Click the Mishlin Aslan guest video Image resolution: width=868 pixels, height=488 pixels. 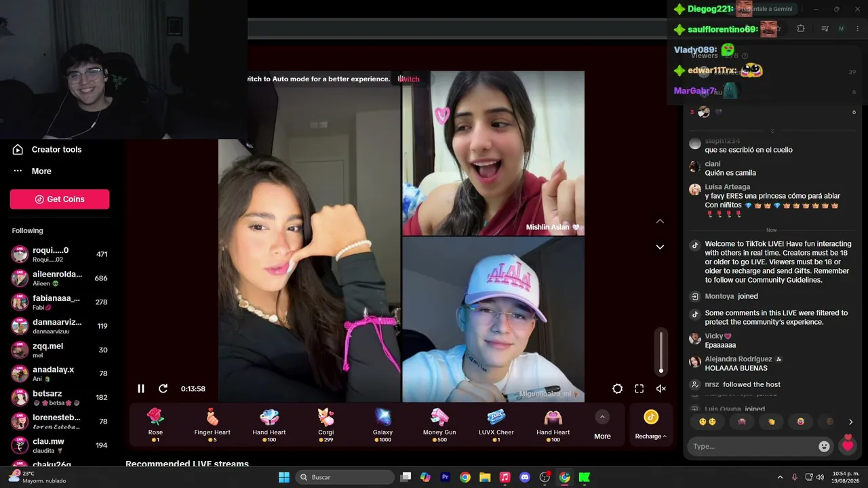(x=493, y=153)
